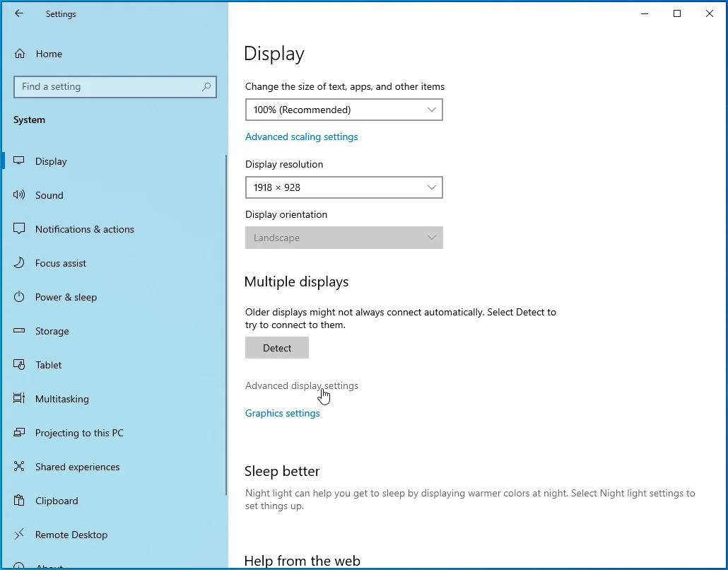
Task: Open Advanced display settings link
Action: click(x=302, y=385)
